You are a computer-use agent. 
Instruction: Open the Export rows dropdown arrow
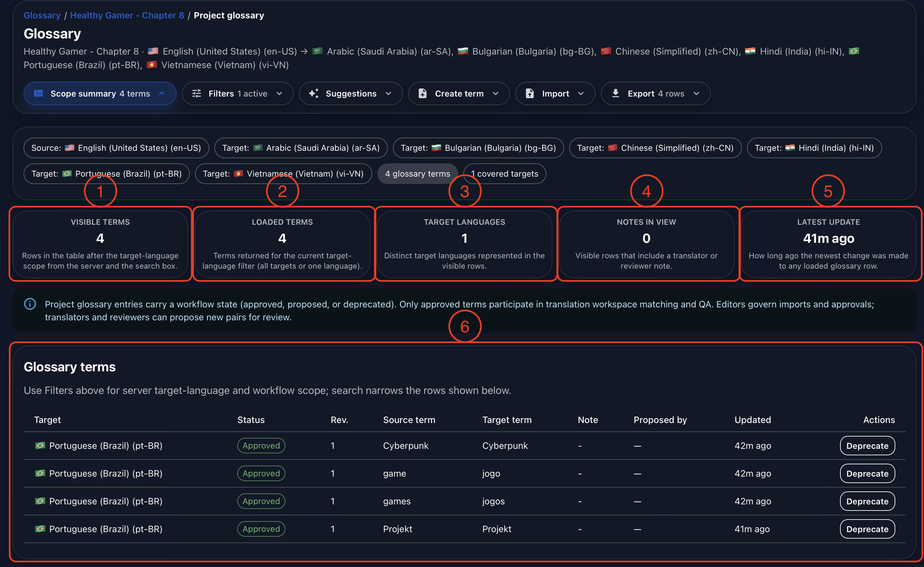pos(696,93)
